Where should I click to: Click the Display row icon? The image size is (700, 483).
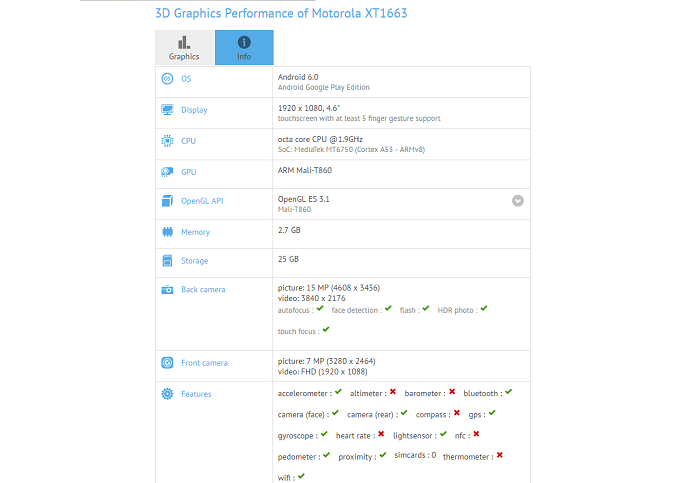click(167, 110)
